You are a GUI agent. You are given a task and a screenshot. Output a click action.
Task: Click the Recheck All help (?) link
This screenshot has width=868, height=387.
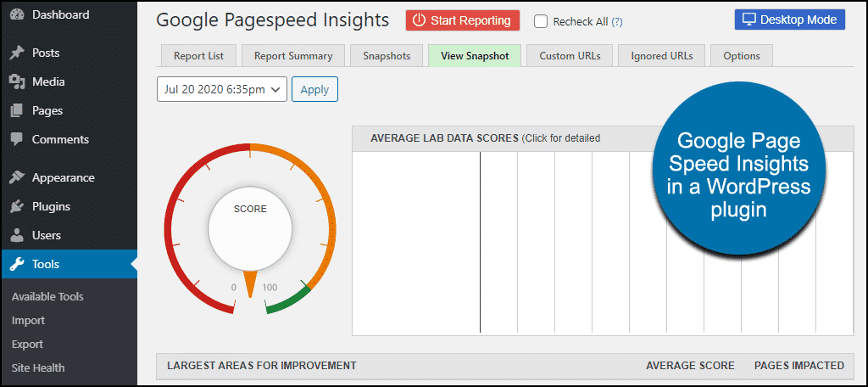(x=617, y=21)
